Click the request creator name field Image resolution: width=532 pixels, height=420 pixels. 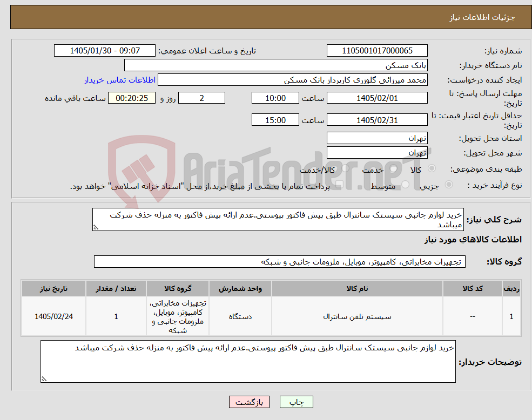click(x=292, y=80)
